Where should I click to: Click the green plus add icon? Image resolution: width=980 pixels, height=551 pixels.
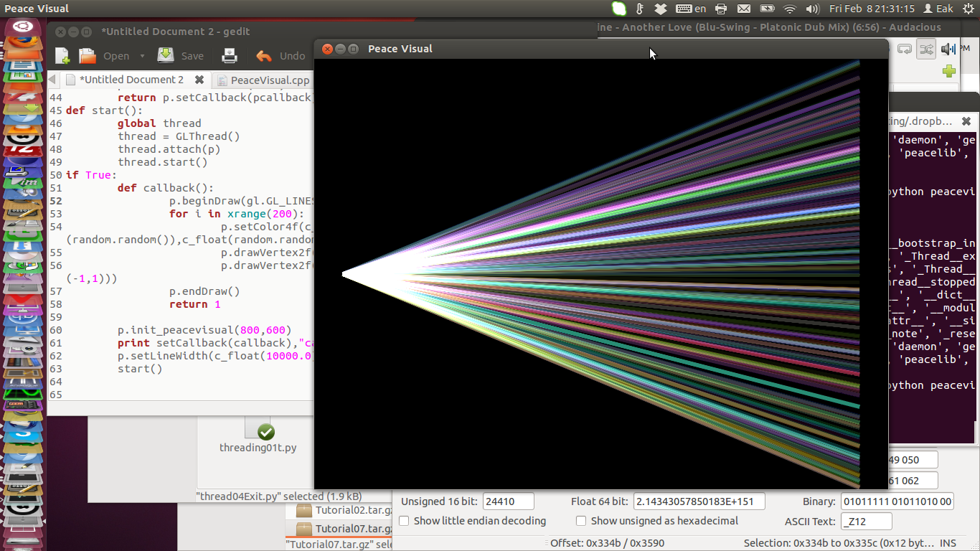point(949,71)
